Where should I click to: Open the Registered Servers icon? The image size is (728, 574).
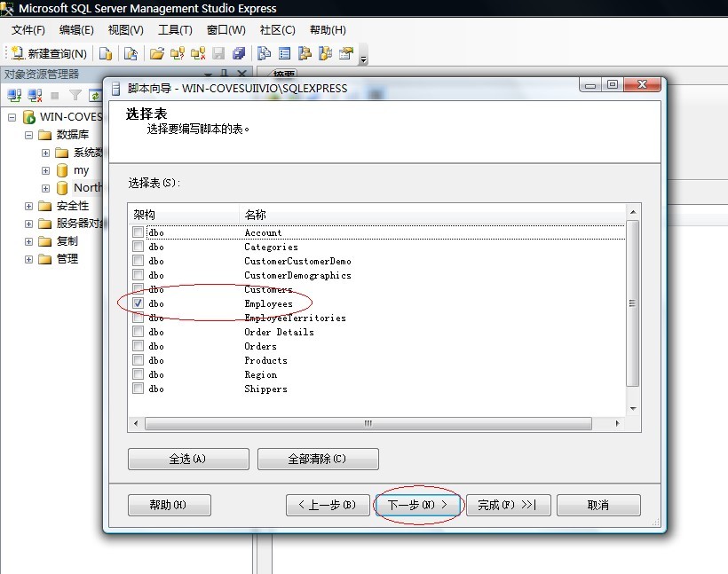click(265, 54)
